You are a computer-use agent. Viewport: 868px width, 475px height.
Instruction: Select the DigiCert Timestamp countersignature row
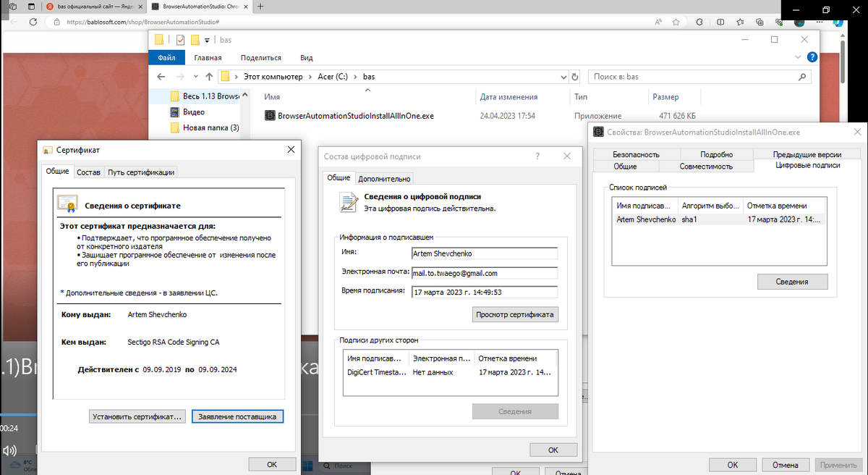[450, 372]
